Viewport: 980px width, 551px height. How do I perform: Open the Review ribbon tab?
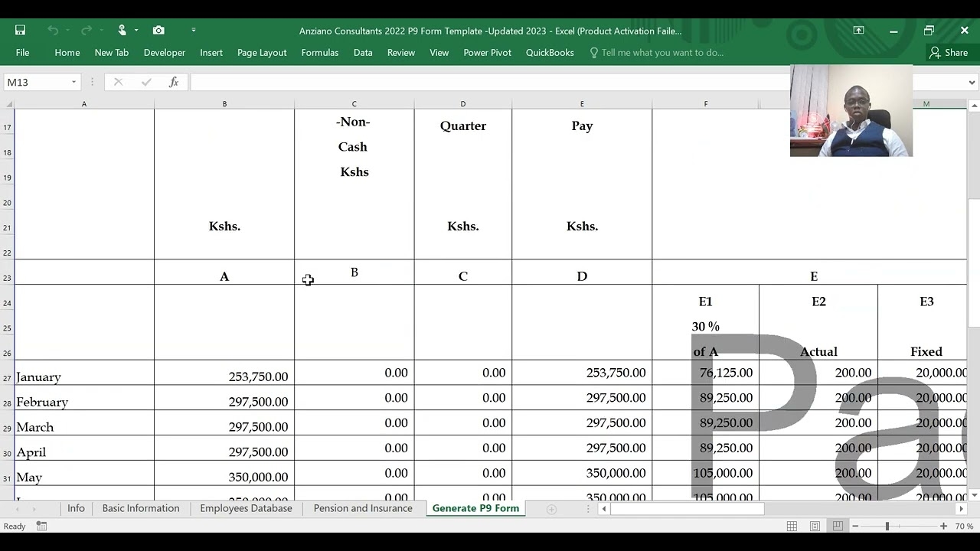[401, 52]
